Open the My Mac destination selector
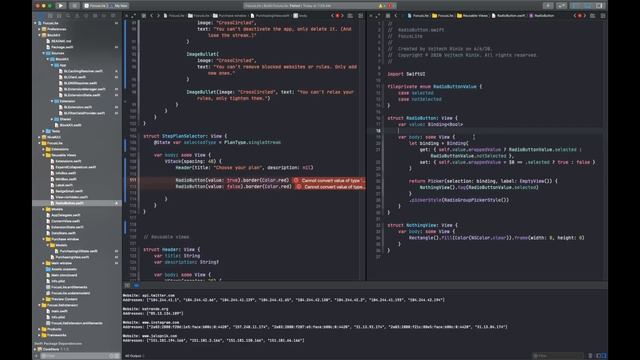Screen dimensions: 640x360 (119, 6)
